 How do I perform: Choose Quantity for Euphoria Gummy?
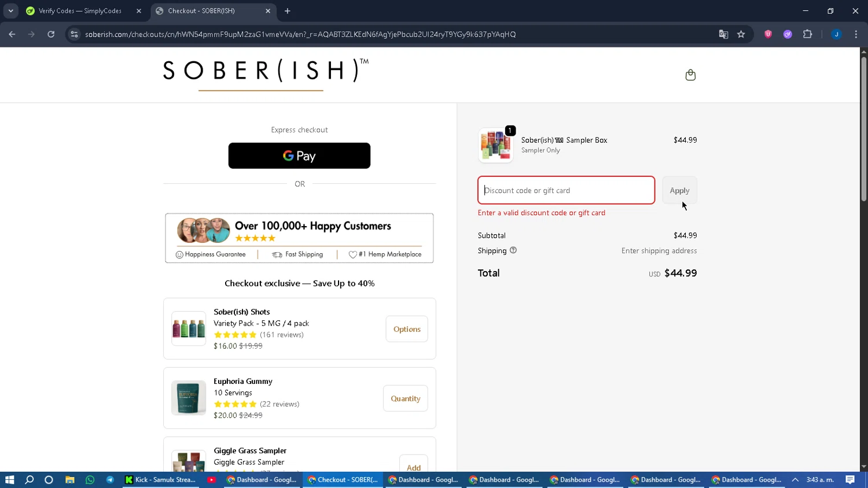point(406,398)
